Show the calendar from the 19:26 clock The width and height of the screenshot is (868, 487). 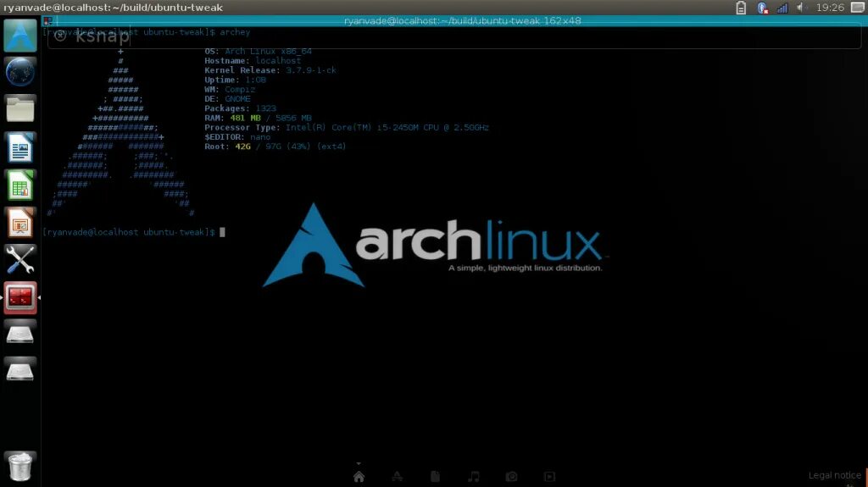coord(830,7)
